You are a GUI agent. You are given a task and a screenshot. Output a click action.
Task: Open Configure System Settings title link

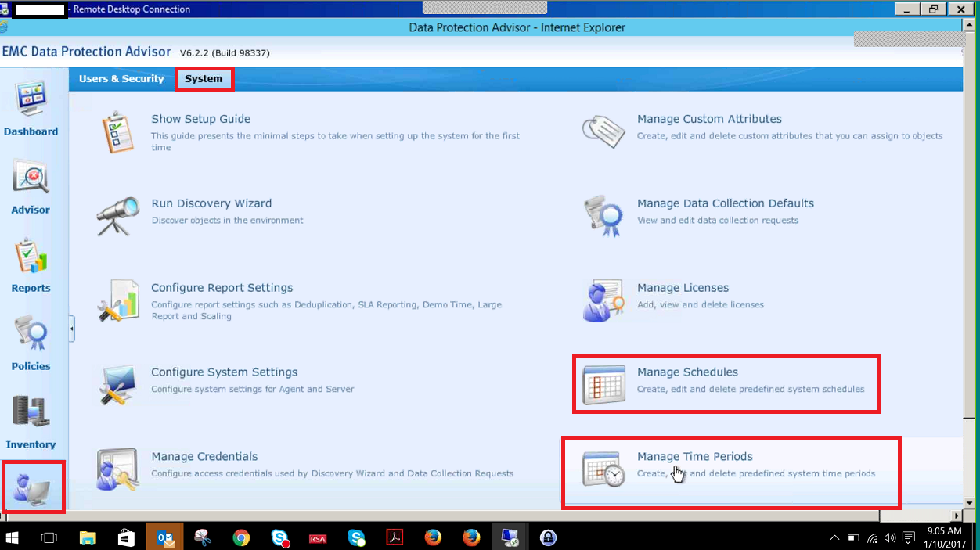(x=225, y=372)
